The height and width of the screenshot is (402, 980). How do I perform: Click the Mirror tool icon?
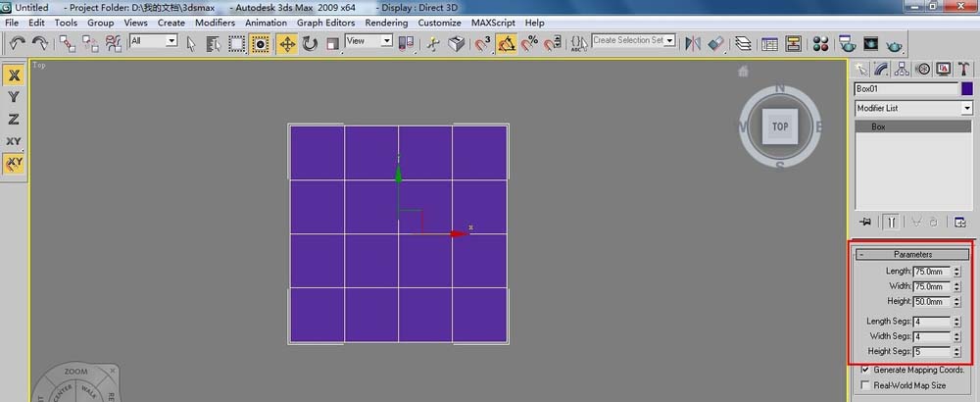[x=693, y=43]
